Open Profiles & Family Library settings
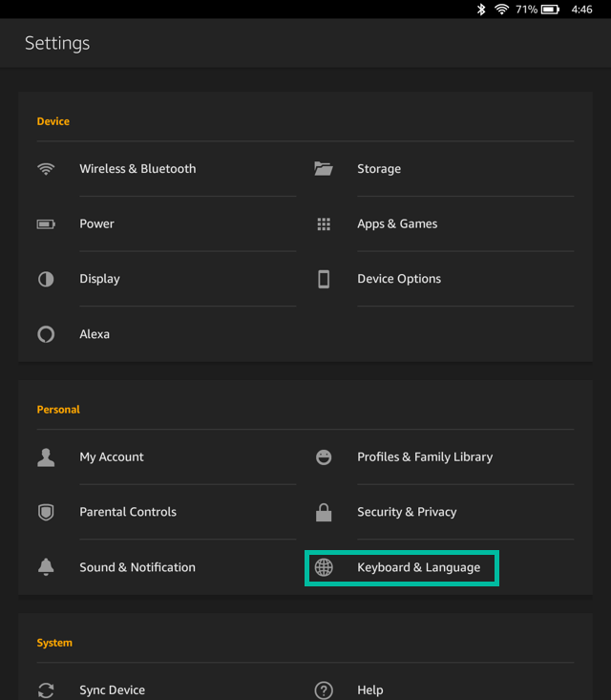 [x=425, y=457]
